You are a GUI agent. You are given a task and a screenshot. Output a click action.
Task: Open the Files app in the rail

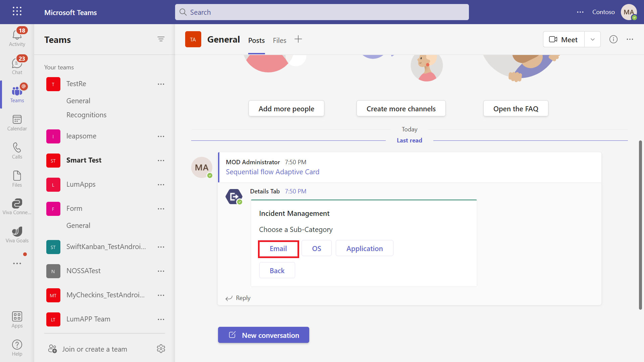[x=17, y=179]
